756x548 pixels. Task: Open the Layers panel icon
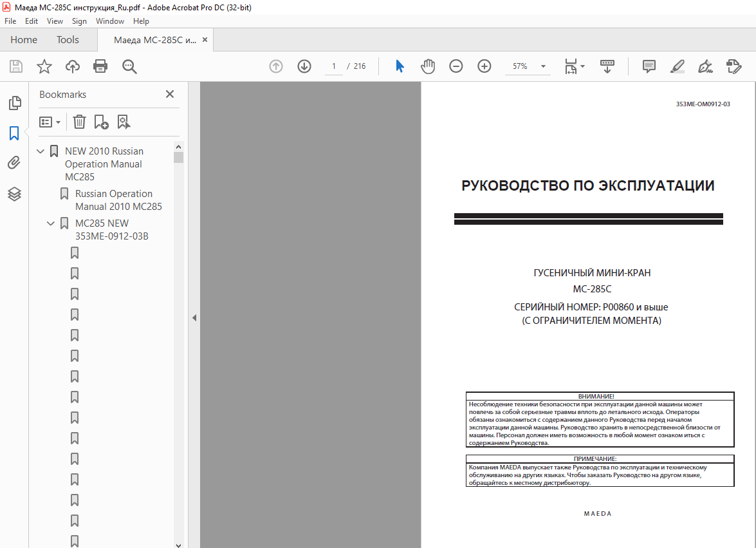[14, 194]
